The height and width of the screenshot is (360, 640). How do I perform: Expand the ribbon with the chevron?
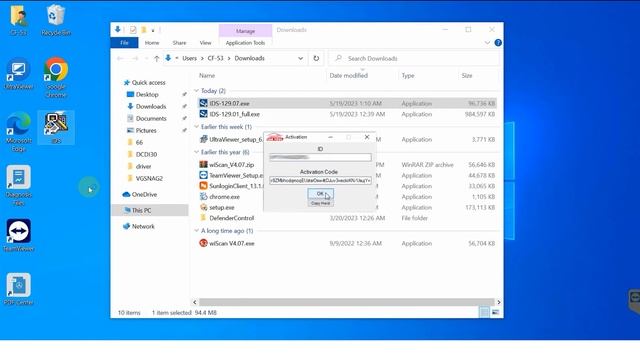(x=487, y=42)
